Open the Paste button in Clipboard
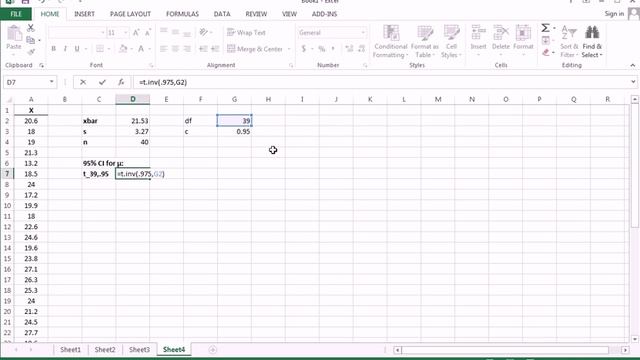The width and height of the screenshot is (640, 360). 14,39
